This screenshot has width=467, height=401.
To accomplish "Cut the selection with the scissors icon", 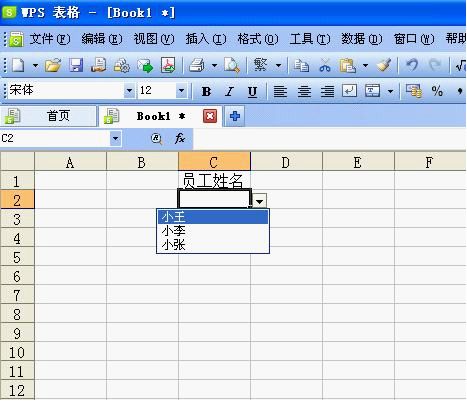I will [324, 65].
